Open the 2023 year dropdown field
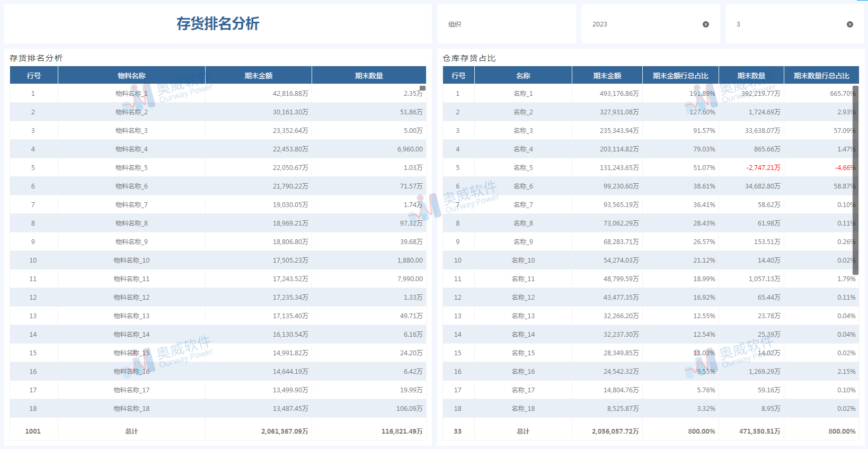 point(650,24)
